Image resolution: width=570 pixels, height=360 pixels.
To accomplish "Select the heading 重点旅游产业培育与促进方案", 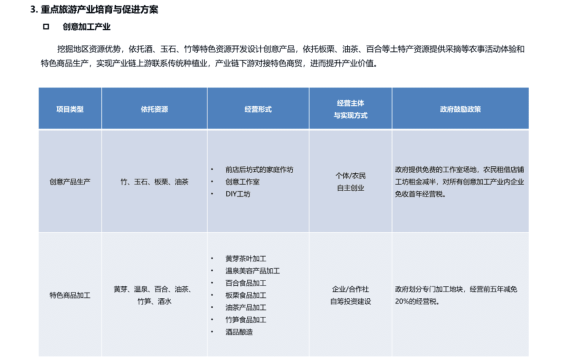I will [99, 9].
